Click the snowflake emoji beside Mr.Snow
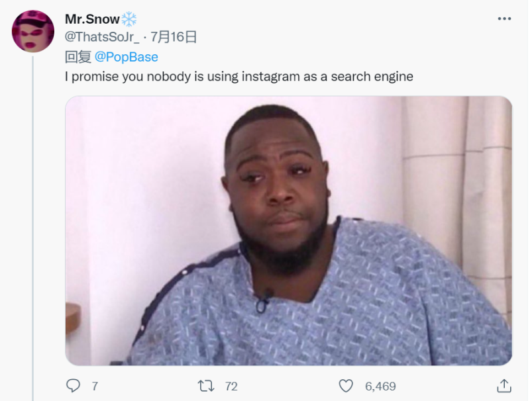This screenshot has height=401, width=532. pos(129,19)
